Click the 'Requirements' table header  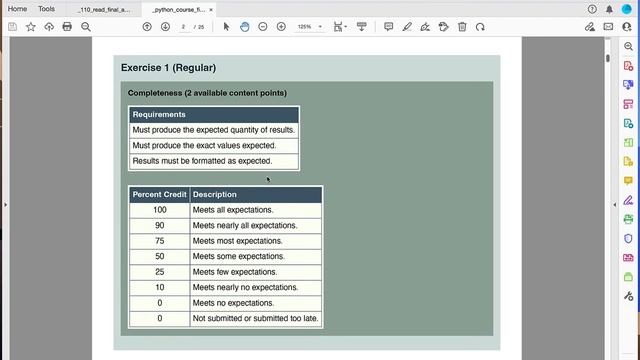pyautogui.click(x=214, y=115)
